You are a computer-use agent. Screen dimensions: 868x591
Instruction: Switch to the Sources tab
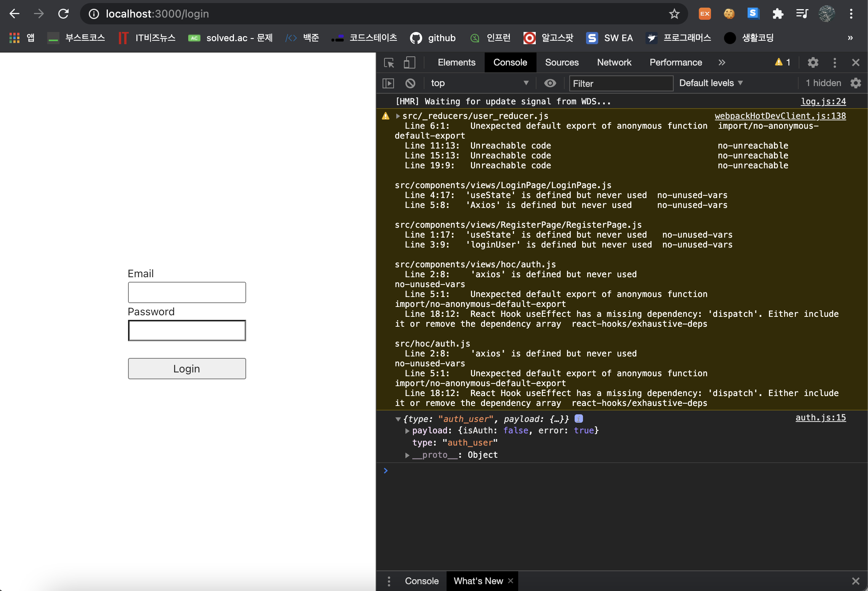[x=562, y=62]
